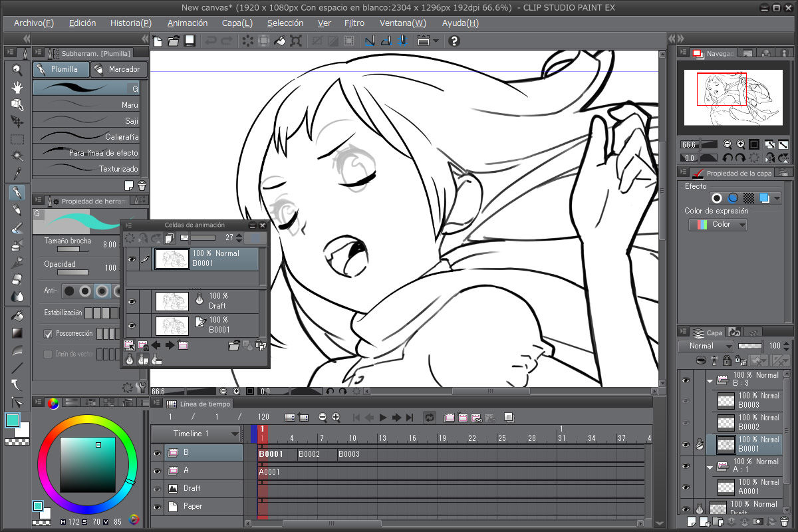This screenshot has height=532, width=798.
Task: Open the Timeline 1 dropdown
Action: (x=196, y=434)
